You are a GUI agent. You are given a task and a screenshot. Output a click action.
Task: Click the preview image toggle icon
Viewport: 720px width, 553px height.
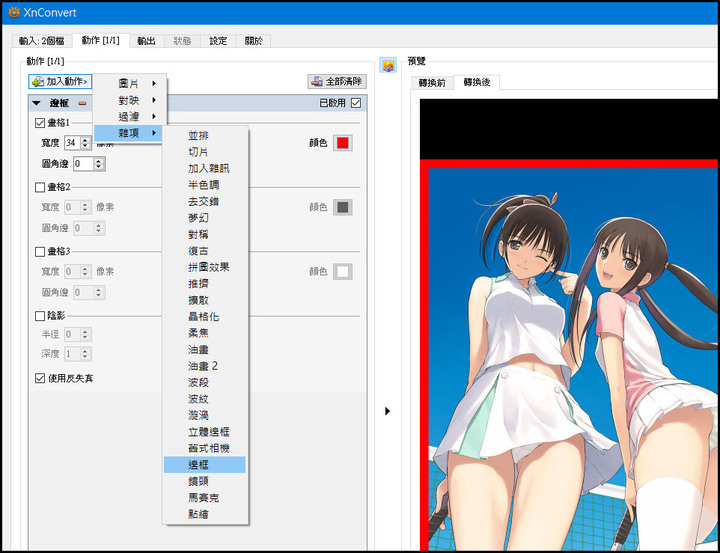pyautogui.click(x=388, y=65)
